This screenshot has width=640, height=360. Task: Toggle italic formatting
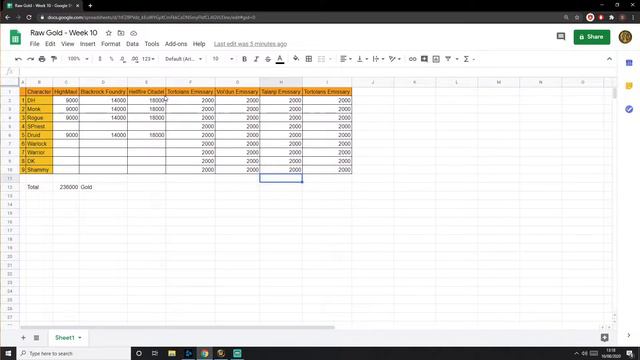[x=256, y=59]
